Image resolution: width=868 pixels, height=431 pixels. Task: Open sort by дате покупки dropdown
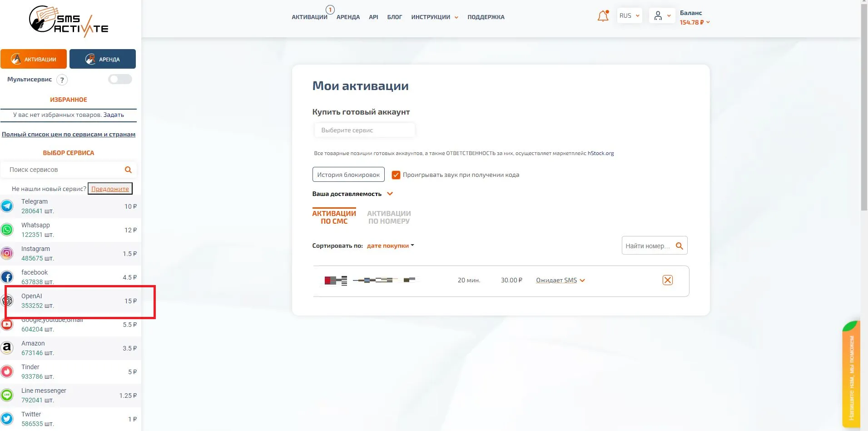[x=390, y=246]
